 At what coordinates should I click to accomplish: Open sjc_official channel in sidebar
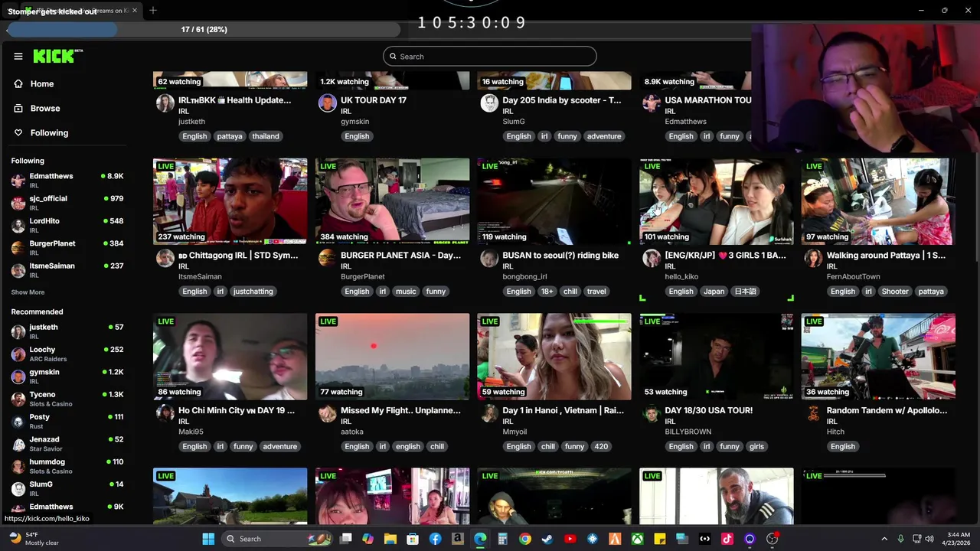point(67,202)
